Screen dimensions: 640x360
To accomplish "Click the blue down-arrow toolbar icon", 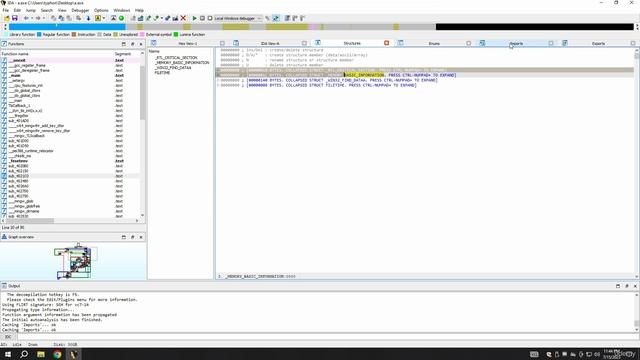I will [x=88, y=18].
